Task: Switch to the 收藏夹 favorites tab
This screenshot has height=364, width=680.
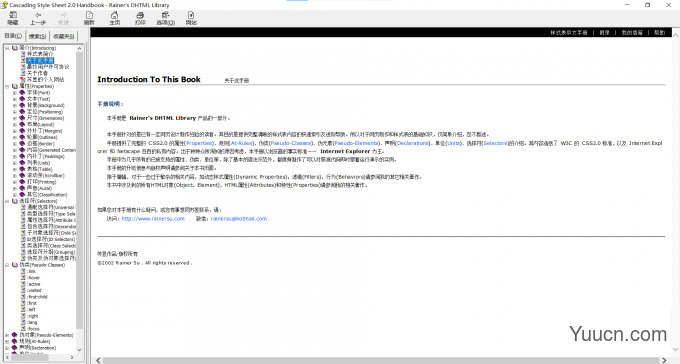Action: point(64,36)
